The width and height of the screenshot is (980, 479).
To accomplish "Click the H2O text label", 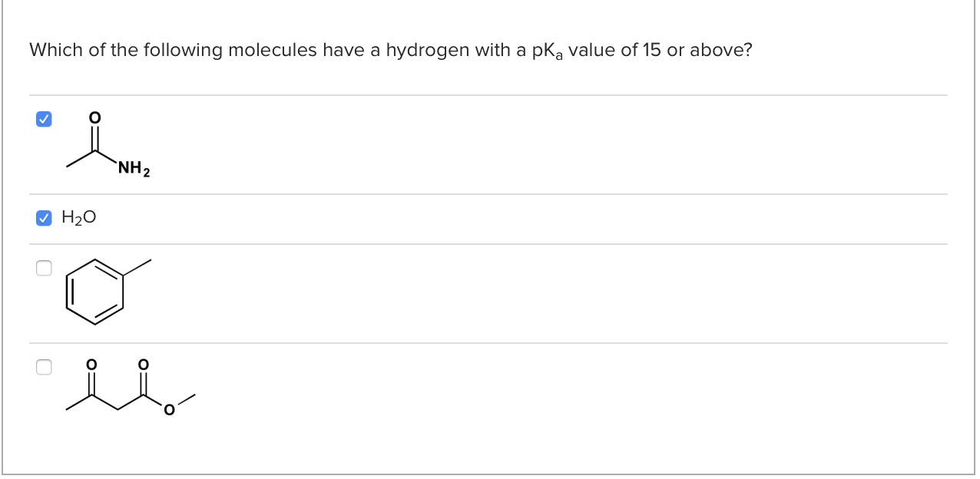I will (x=77, y=218).
